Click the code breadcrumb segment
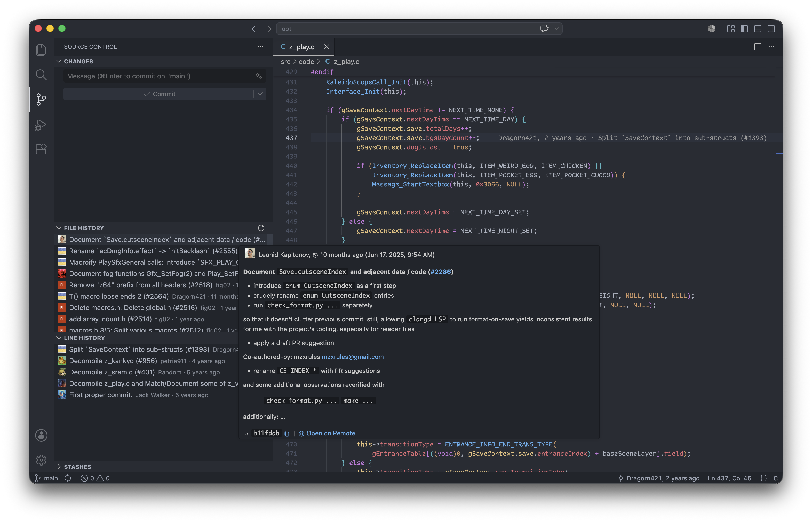This screenshot has width=812, height=522. (x=306, y=62)
